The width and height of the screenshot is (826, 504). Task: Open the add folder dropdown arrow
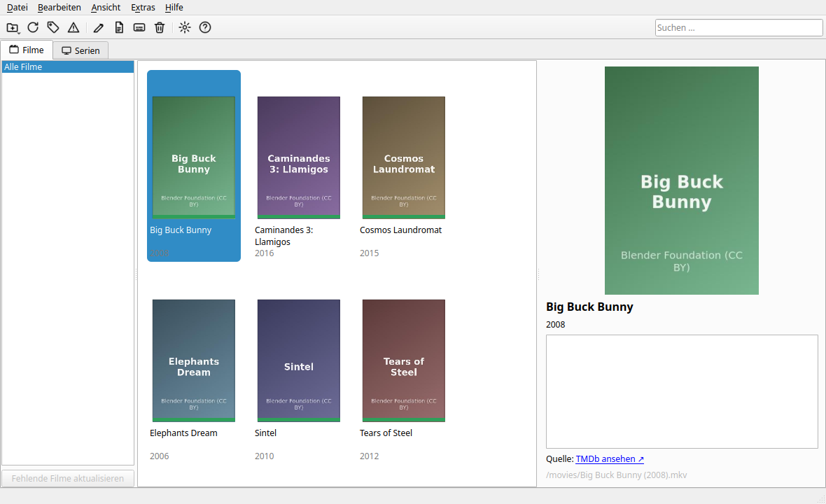[x=19, y=31]
